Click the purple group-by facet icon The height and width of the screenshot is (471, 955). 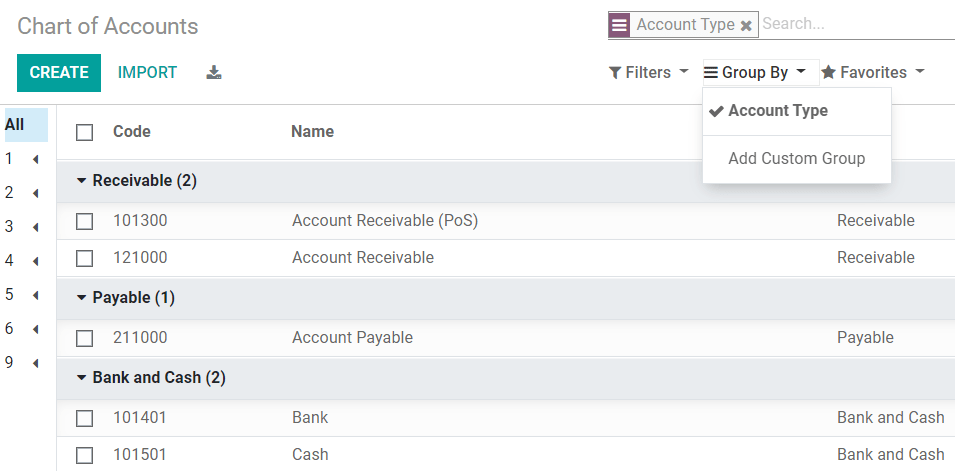620,25
